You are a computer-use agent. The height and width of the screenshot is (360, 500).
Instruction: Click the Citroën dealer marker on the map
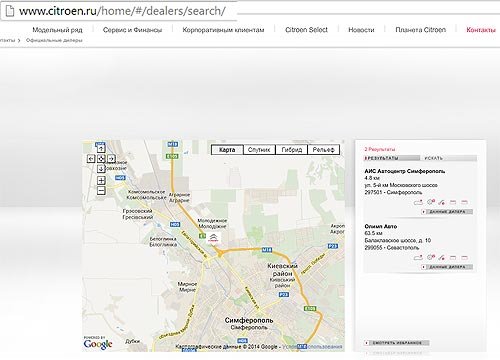click(213, 238)
